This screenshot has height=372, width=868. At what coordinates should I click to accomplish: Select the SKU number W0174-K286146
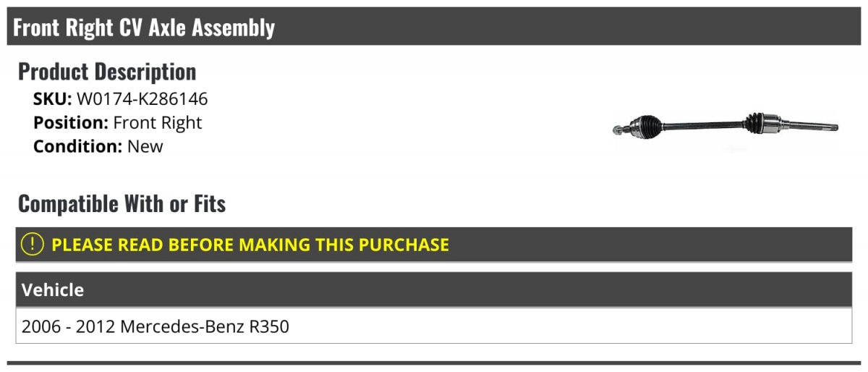(142, 99)
